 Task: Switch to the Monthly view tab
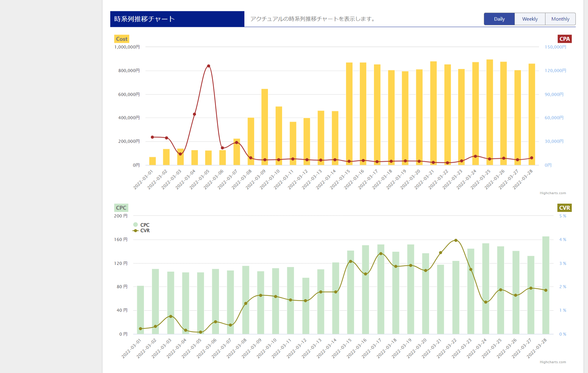pyautogui.click(x=560, y=19)
